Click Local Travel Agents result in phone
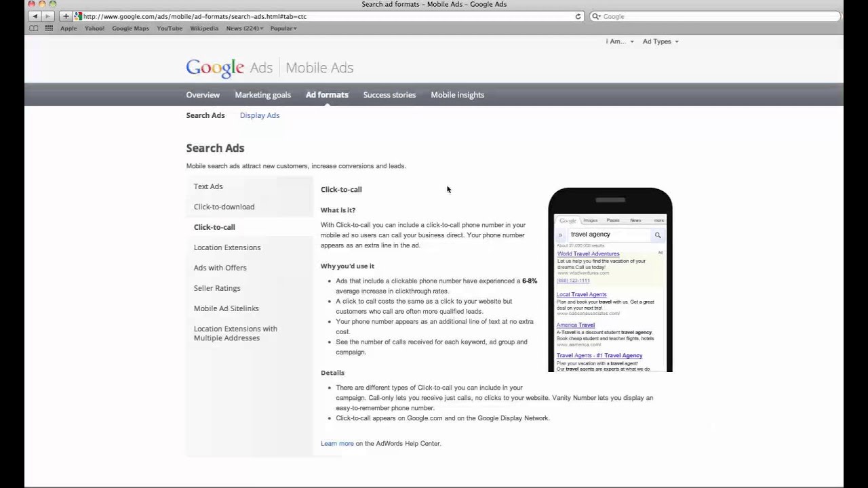Screen dimensions: 868x488 click(x=581, y=294)
